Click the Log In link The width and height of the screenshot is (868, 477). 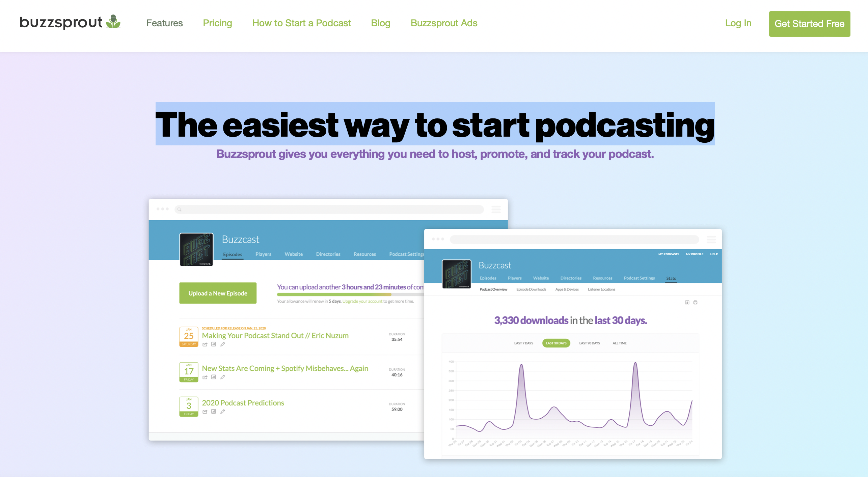point(738,23)
